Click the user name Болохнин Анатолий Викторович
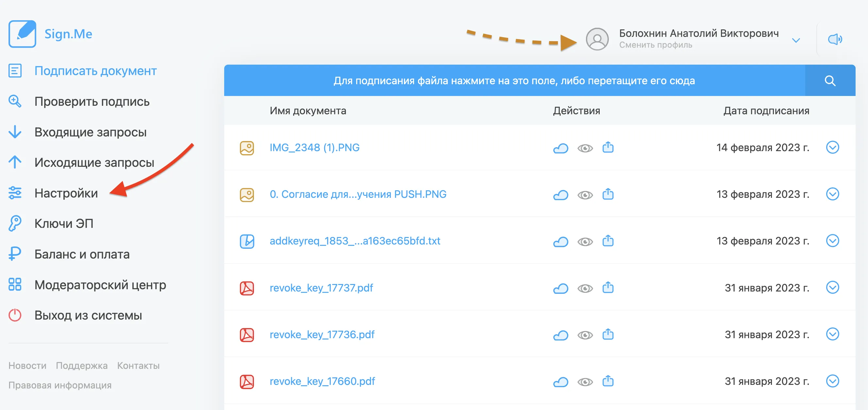 [x=699, y=33]
